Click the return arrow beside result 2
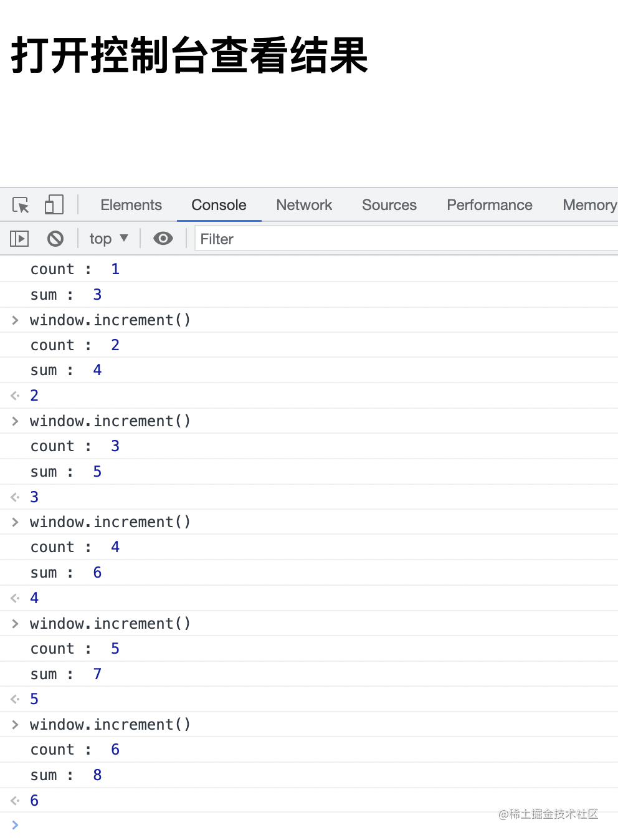Screen dimensions: 618x840 pos(16,396)
